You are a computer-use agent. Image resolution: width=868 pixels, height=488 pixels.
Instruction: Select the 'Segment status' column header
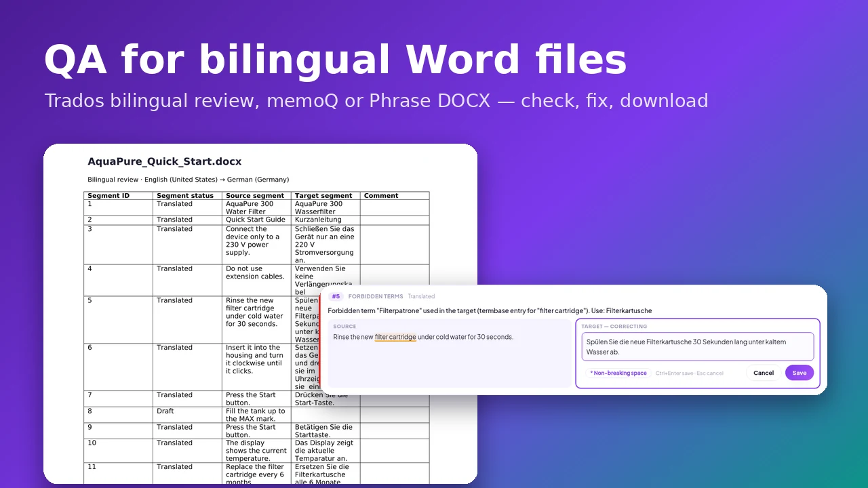(187, 195)
